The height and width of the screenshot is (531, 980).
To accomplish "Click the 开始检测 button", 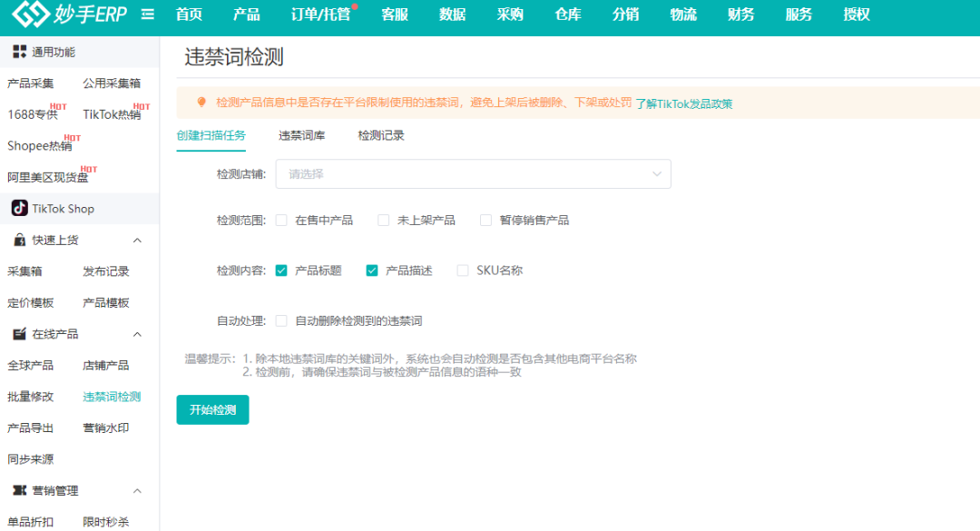I will pyautogui.click(x=212, y=409).
